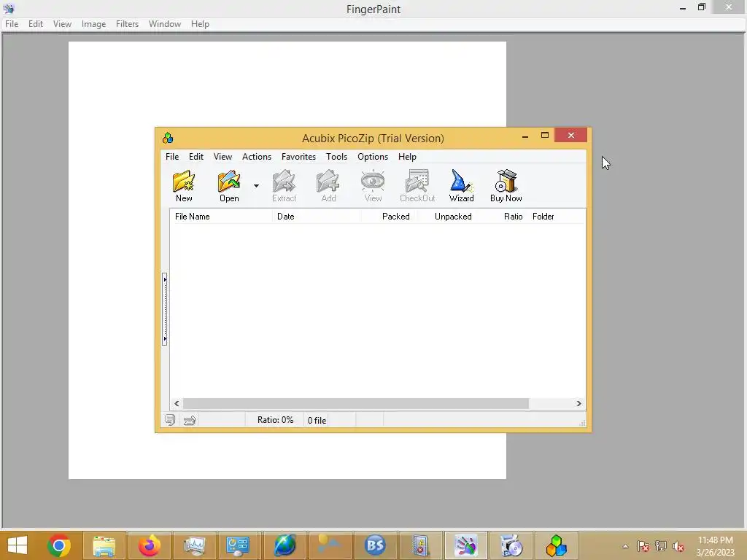Minimize the PicoZip window
Screen dimensions: 747x560
click(525, 136)
